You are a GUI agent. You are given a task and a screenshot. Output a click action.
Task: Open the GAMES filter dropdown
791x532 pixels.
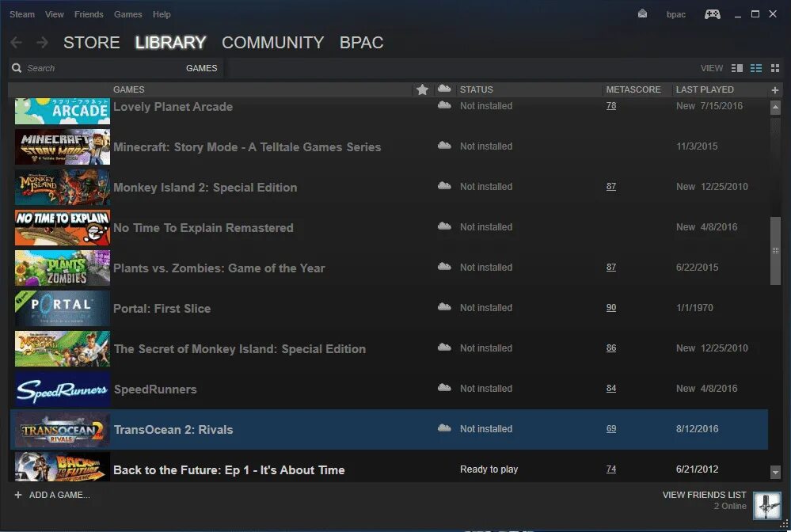(201, 68)
